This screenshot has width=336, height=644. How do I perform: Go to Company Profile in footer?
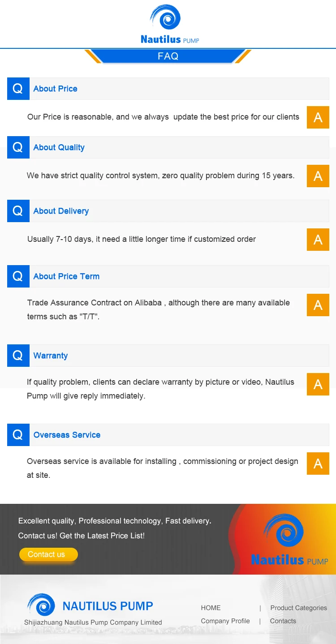coord(225,621)
